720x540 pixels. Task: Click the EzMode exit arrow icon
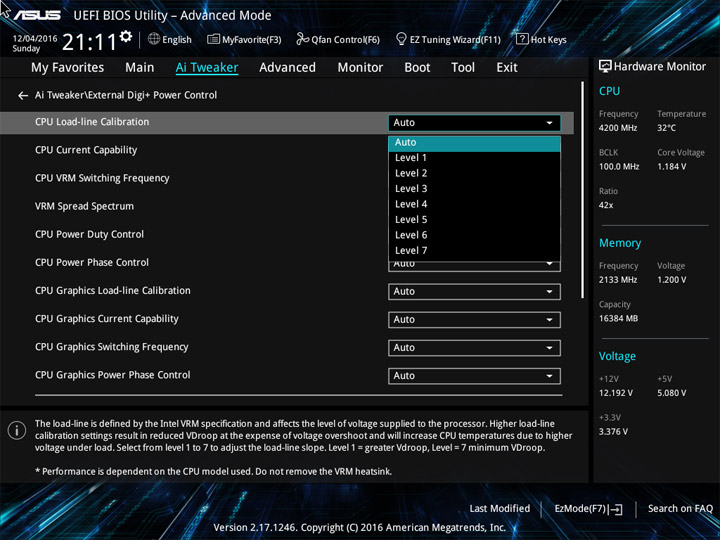[x=615, y=509]
